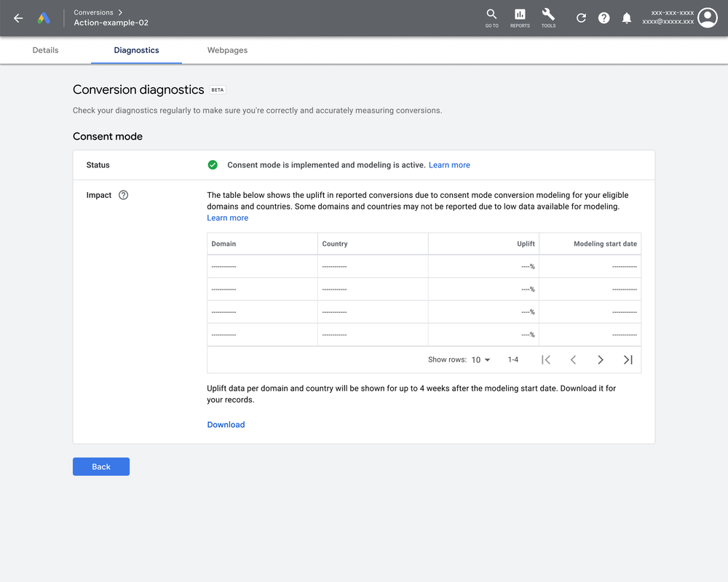Click the Download link
The height and width of the screenshot is (582, 728).
pos(226,424)
